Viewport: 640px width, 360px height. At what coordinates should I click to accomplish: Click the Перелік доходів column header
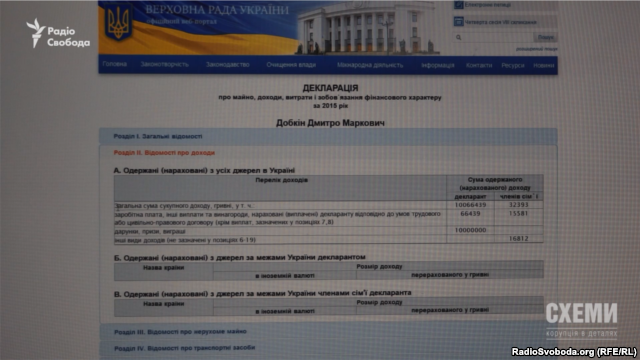pos(282,180)
